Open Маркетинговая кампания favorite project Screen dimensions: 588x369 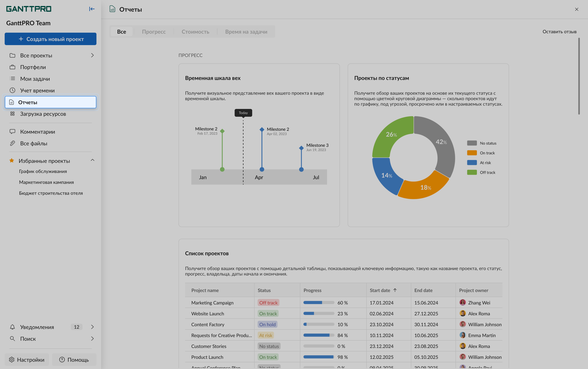pos(46,182)
